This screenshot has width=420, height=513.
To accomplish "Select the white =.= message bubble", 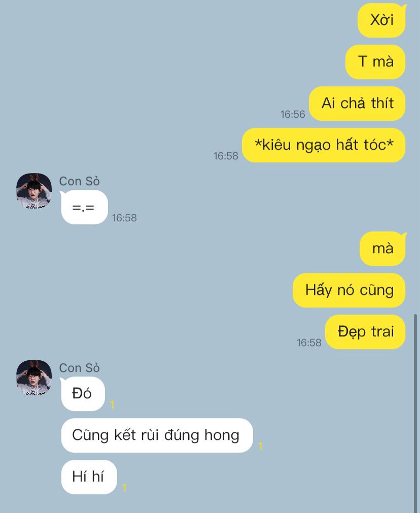I will point(84,207).
